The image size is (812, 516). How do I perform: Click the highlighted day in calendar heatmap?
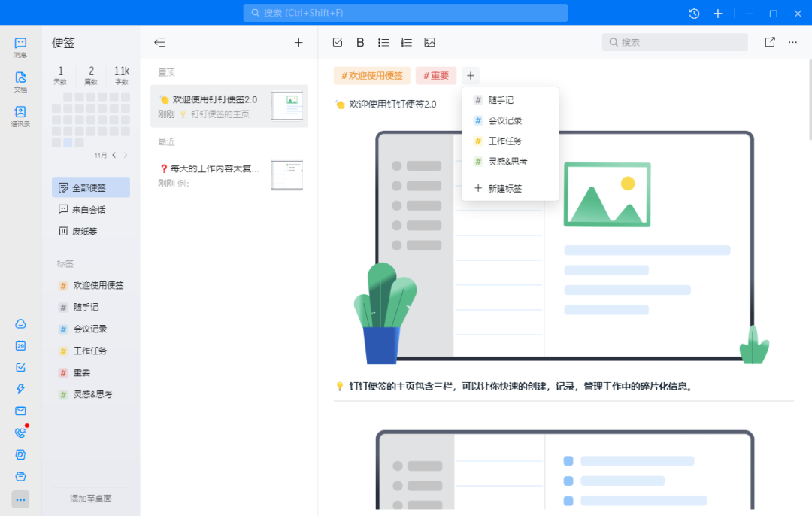pos(68,143)
